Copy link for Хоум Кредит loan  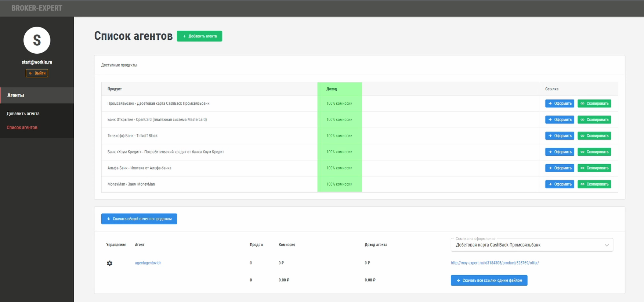pyautogui.click(x=594, y=152)
